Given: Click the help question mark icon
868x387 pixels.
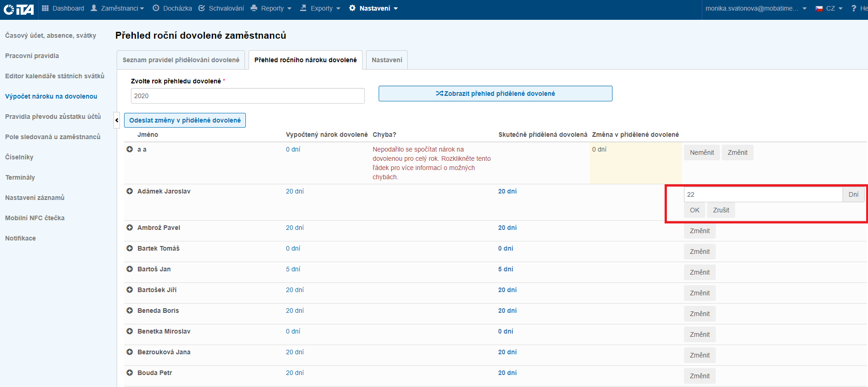Looking at the screenshot, I should coord(854,8).
